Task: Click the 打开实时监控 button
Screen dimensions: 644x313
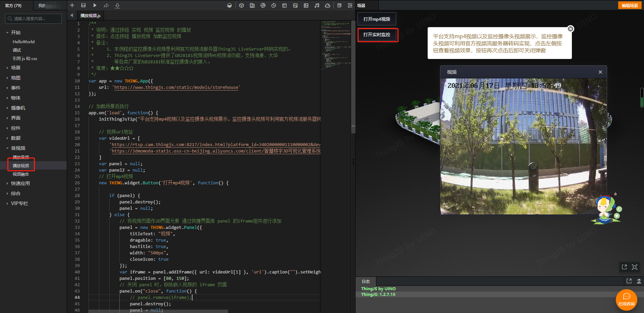Action: pos(377,35)
